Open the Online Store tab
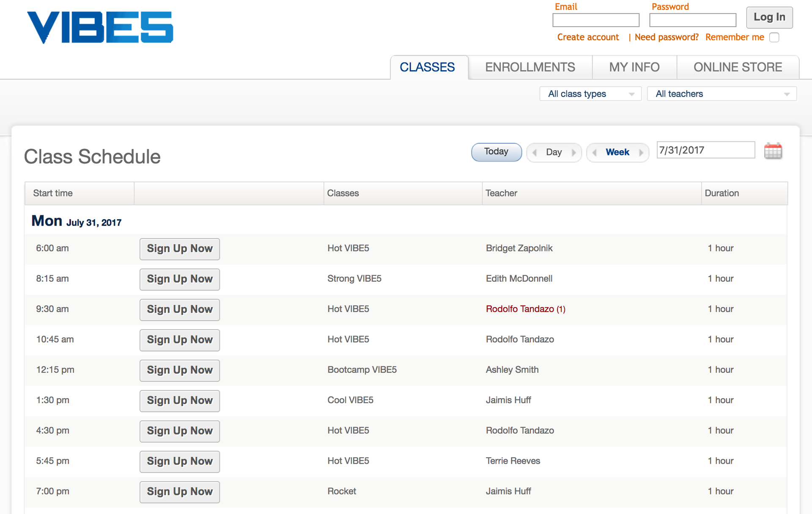The width and height of the screenshot is (812, 514). click(x=738, y=67)
